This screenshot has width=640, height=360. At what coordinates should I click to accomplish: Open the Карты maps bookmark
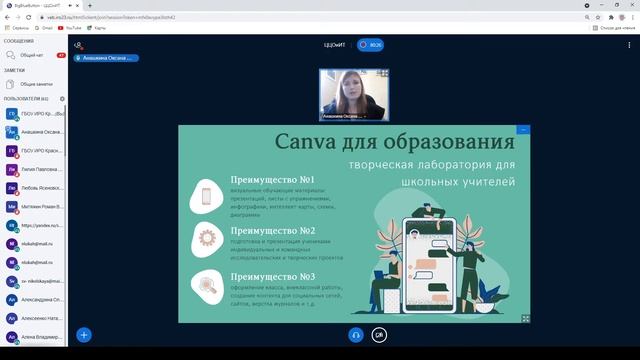pos(96,28)
